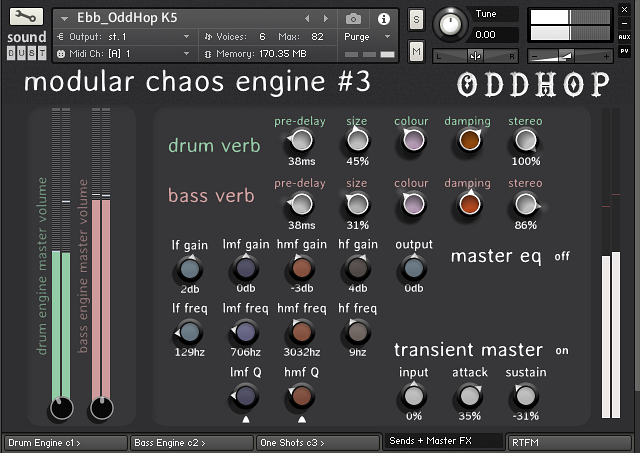640x453 pixels.
Task: Toggle transient master on switch
Action: tap(562, 351)
